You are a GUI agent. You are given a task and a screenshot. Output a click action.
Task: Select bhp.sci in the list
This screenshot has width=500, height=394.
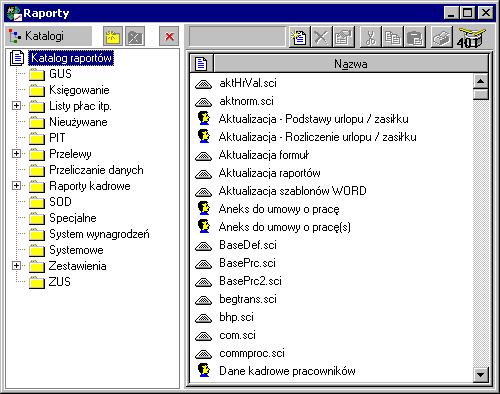click(236, 317)
